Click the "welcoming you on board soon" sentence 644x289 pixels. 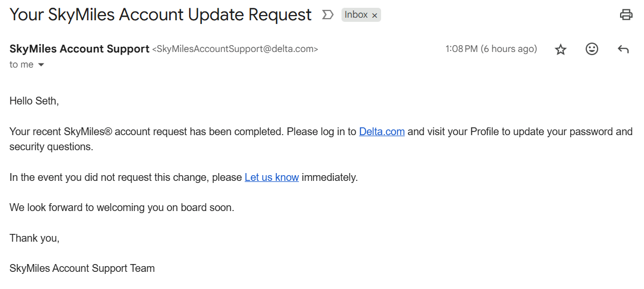pos(122,207)
